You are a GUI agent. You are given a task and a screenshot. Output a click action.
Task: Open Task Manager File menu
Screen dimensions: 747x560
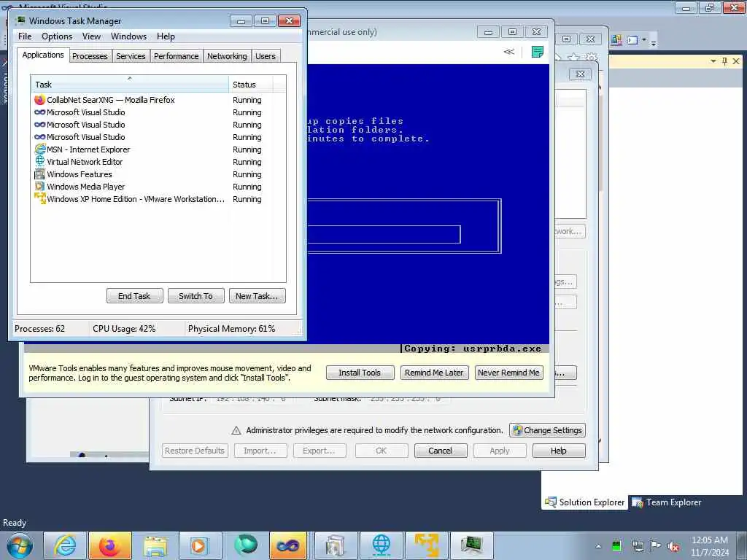tap(25, 36)
